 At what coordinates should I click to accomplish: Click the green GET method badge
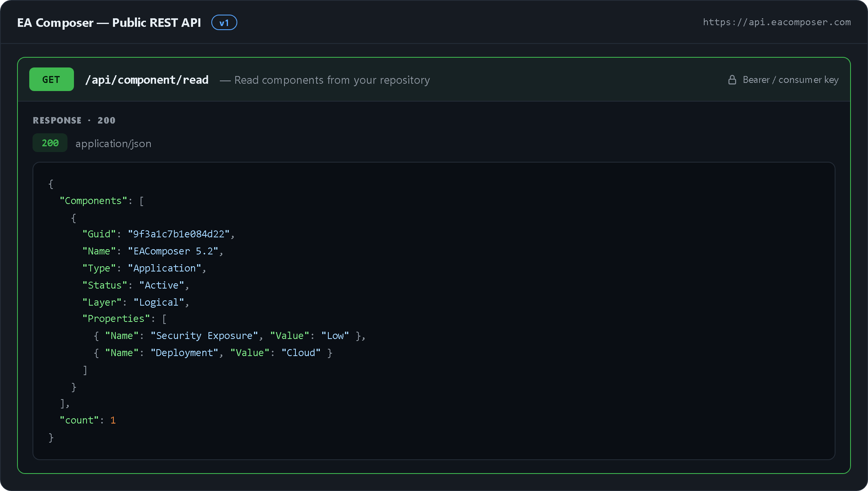coord(52,79)
